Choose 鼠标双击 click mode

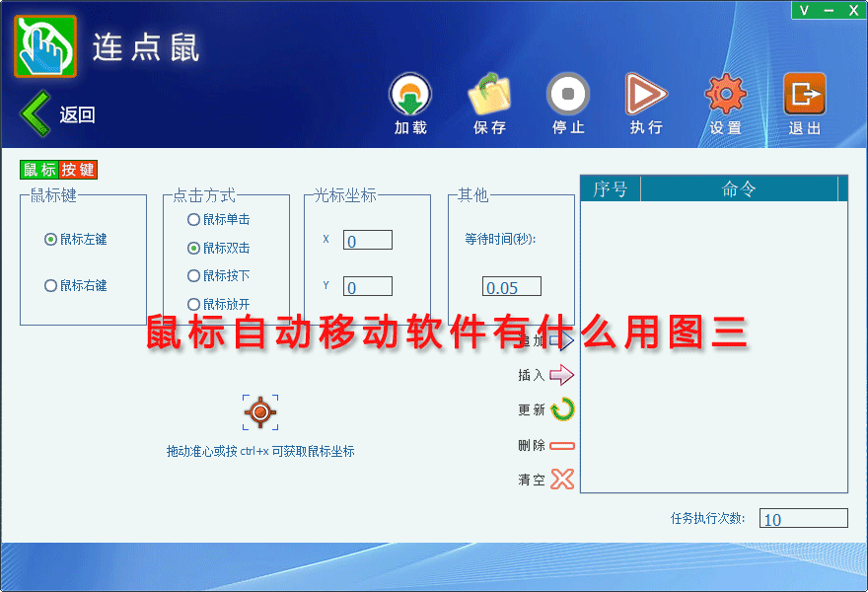click(193, 248)
